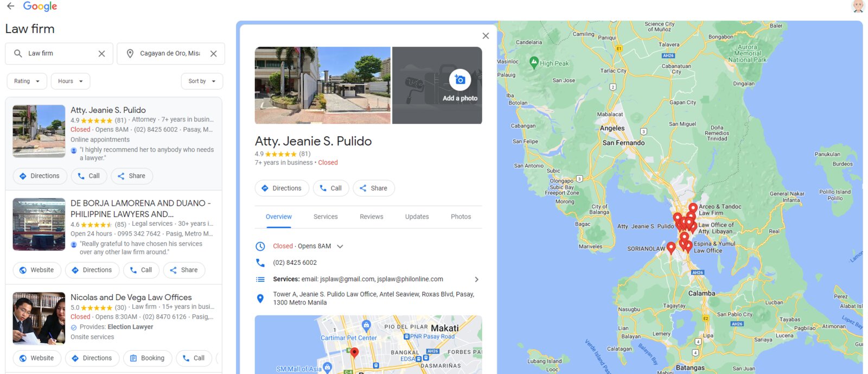Click the address pin icon in Overview
Viewport: 868px width, 374px height.
[x=260, y=298]
